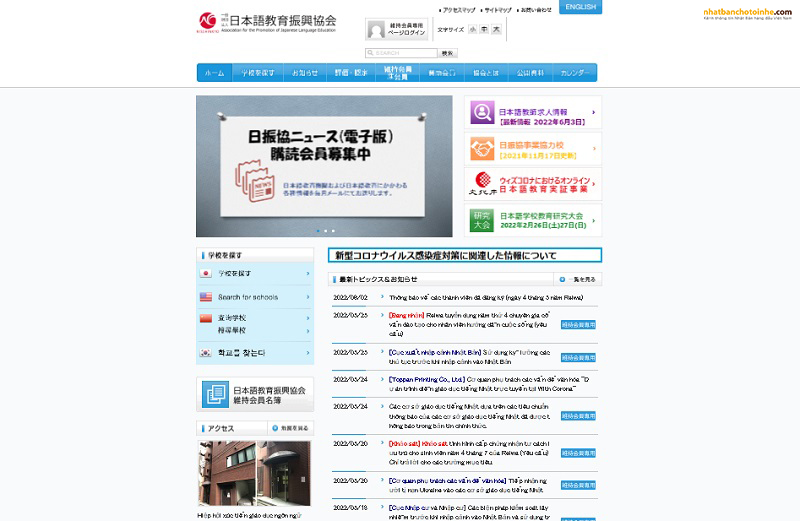
Task: Click the 検索 search button
Action: click(447, 53)
